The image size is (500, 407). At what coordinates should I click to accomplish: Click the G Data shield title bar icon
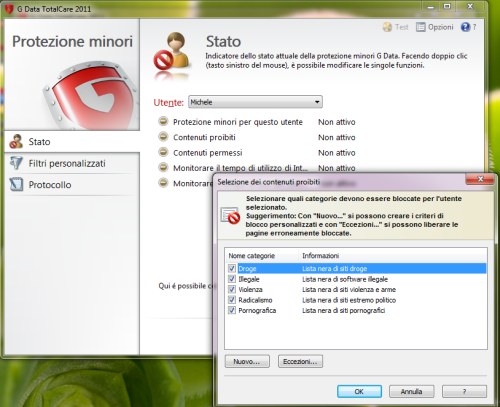click(x=9, y=9)
